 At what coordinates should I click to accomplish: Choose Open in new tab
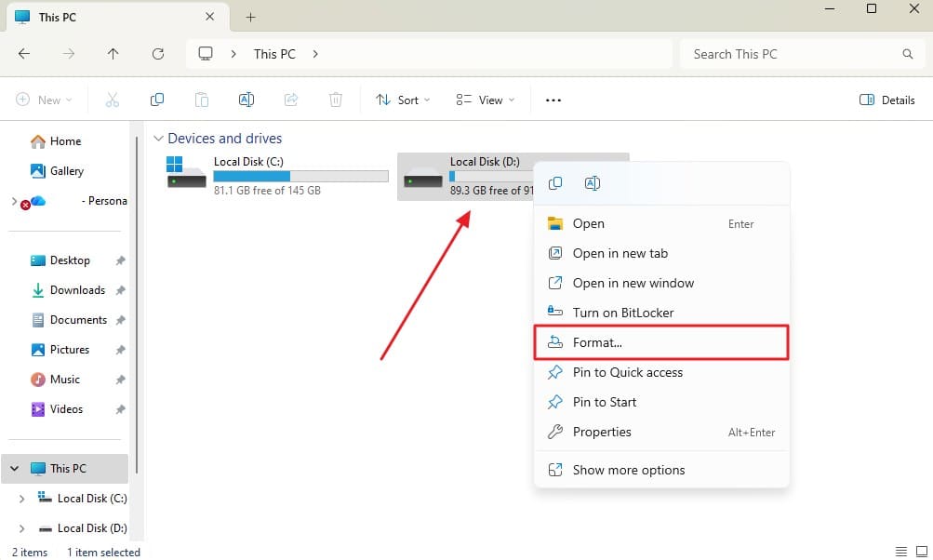pos(661,254)
